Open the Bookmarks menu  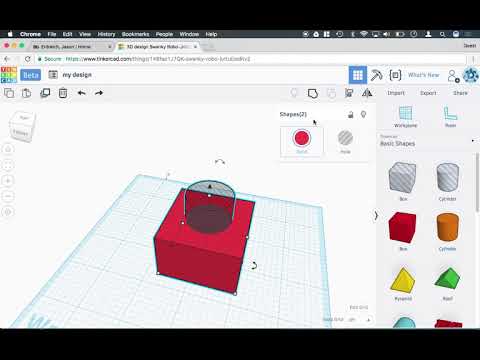point(135,34)
